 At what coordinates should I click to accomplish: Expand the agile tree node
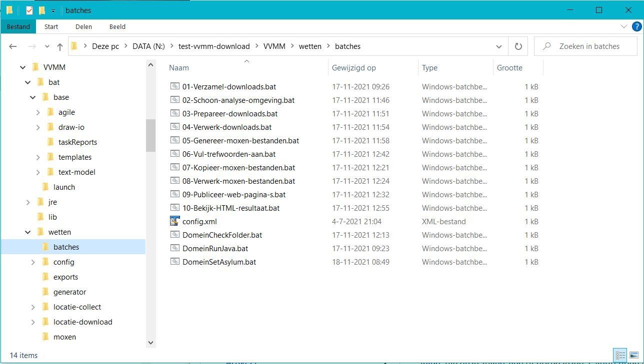[38, 112]
